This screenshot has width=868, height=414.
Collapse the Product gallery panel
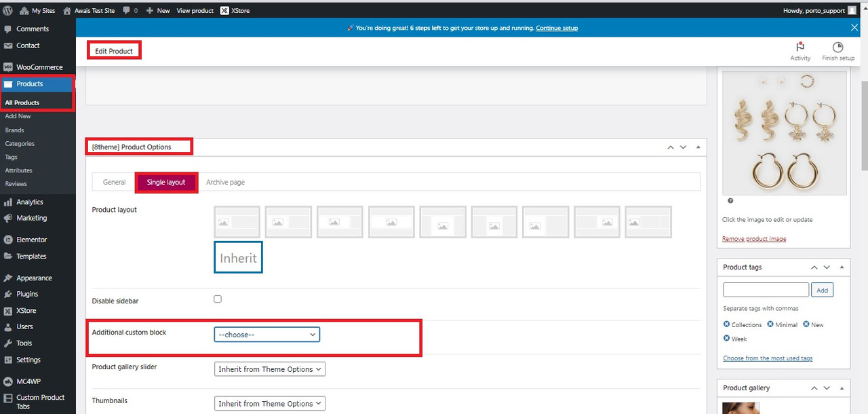coord(842,388)
